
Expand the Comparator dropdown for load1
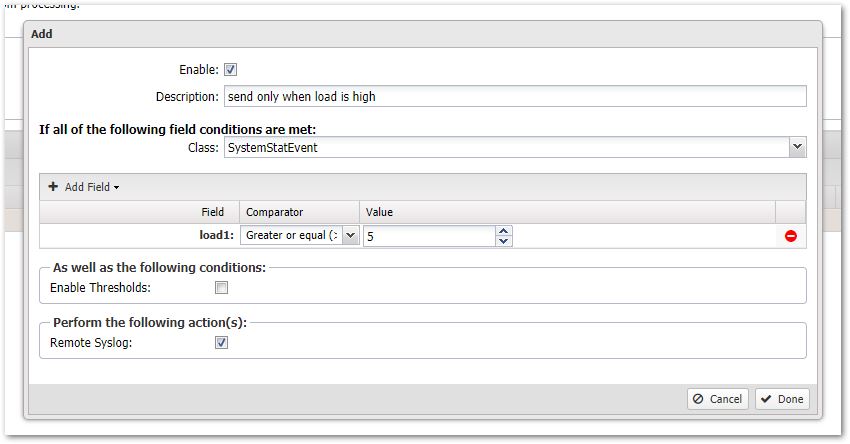pos(350,236)
